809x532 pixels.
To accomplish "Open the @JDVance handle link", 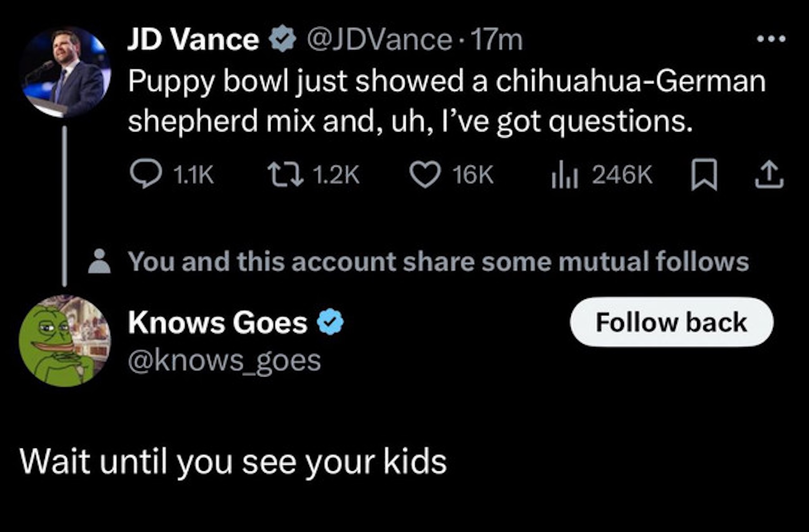I will (x=379, y=40).
